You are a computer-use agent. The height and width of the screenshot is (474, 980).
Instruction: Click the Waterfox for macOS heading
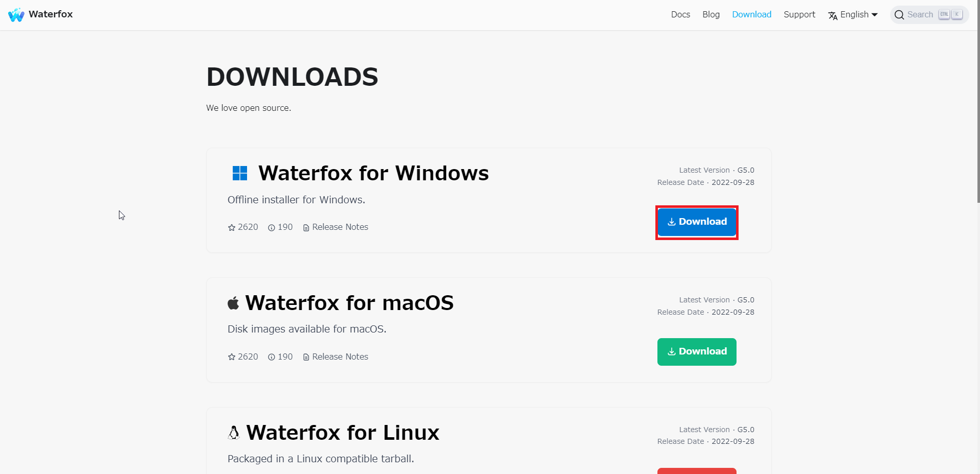click(x=350, y=303)
